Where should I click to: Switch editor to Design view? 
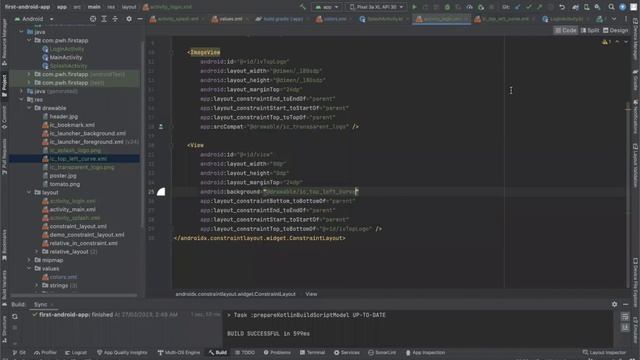tap(616, 30)
